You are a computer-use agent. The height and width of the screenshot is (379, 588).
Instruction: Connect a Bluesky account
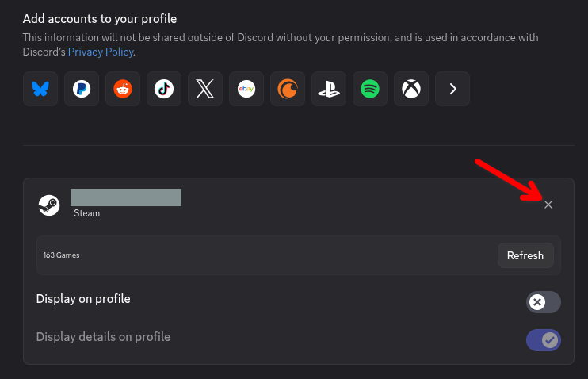[x=40, y=89]
